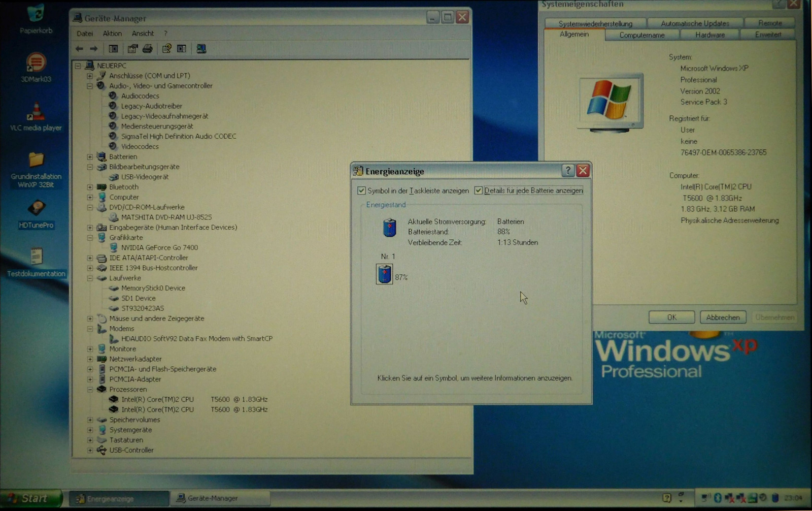
Task: Toggle Details für jede Batterie anzeigen checkbox
Action: pyautogui.click(x=478, y=190)
